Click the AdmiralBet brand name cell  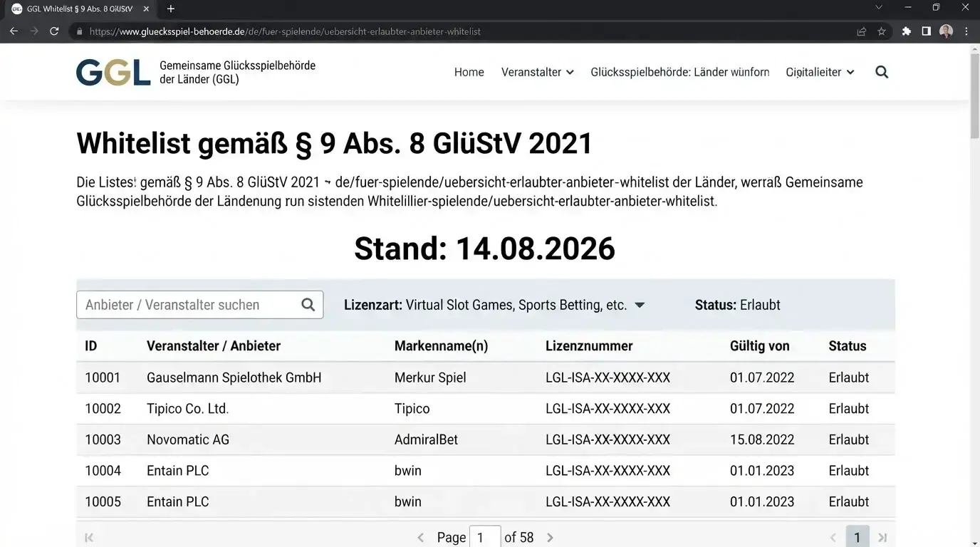pos(426,439)
